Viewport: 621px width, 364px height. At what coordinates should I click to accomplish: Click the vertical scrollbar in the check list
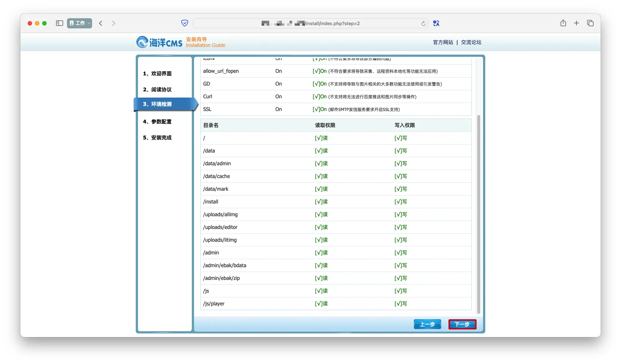[479, 214]
